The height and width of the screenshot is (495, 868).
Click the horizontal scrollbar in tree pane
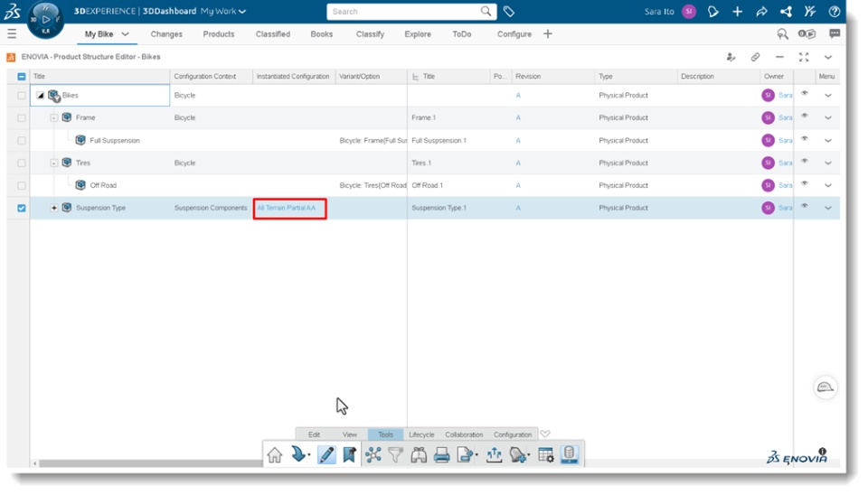(x=149, y=463)
